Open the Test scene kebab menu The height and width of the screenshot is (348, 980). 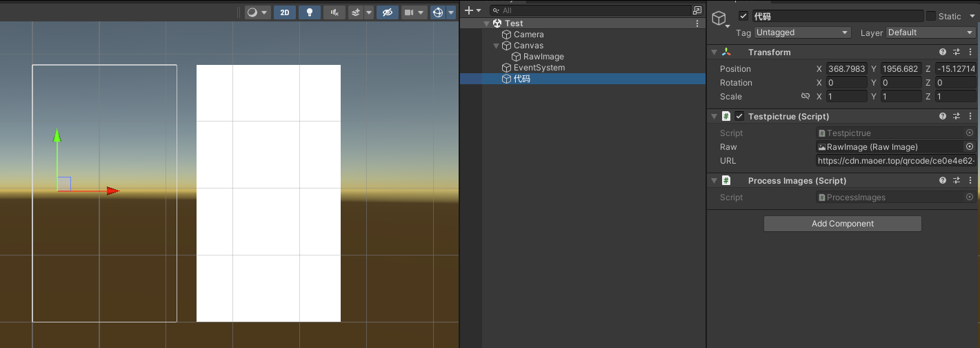point(697,23)
